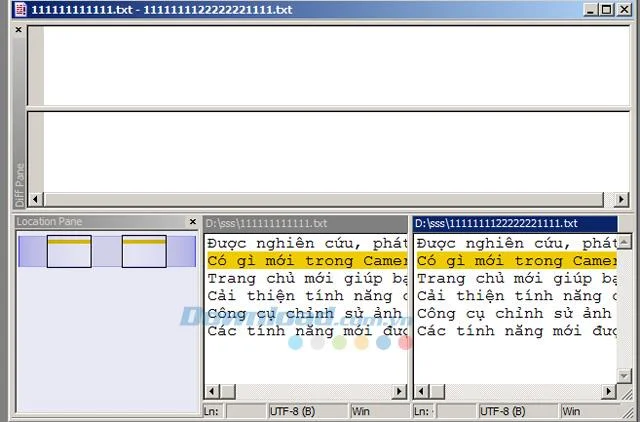Click line 'Trang chủ mới giúp' in left file
Screen dimensions: 640x422
[307, 278]
